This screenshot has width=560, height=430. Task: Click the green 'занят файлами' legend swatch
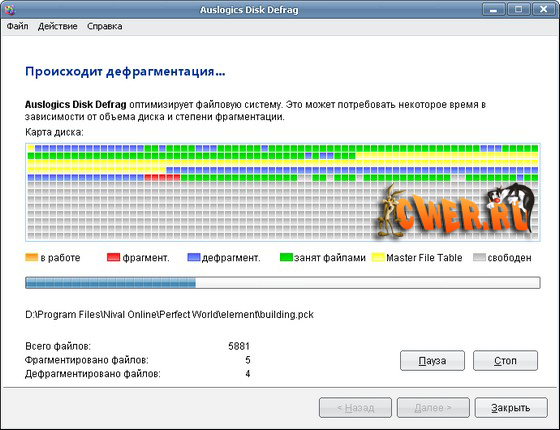click(286, 258)
